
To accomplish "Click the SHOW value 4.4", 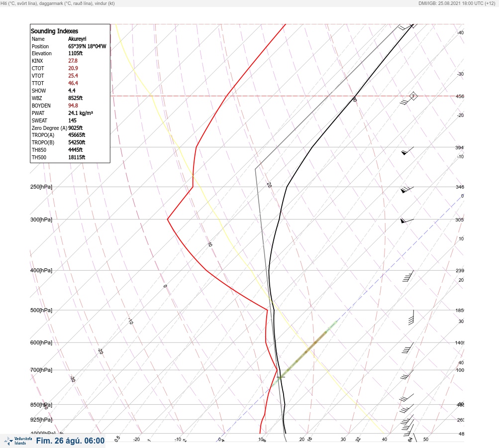I will [72, 91].
